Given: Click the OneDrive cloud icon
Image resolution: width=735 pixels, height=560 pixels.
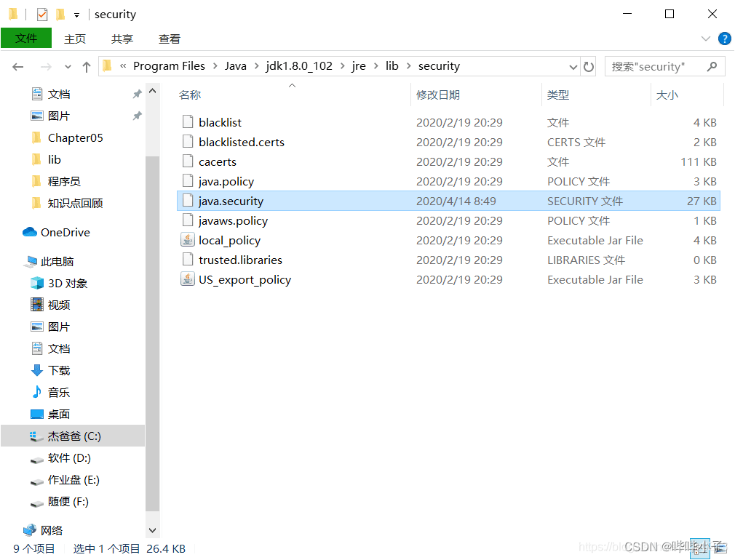Looking at the screenshot, I should click(30, 232).
